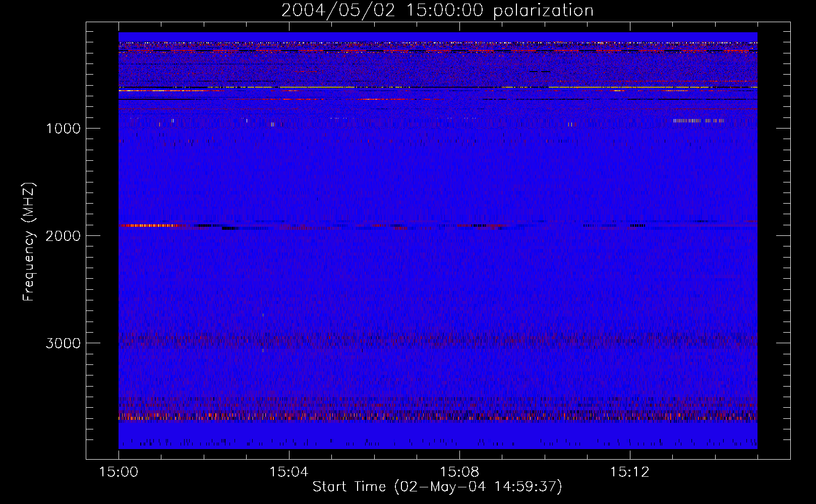Click the 15:12 time tick label
Screen dimensions: 816x504
coord(629,472)
